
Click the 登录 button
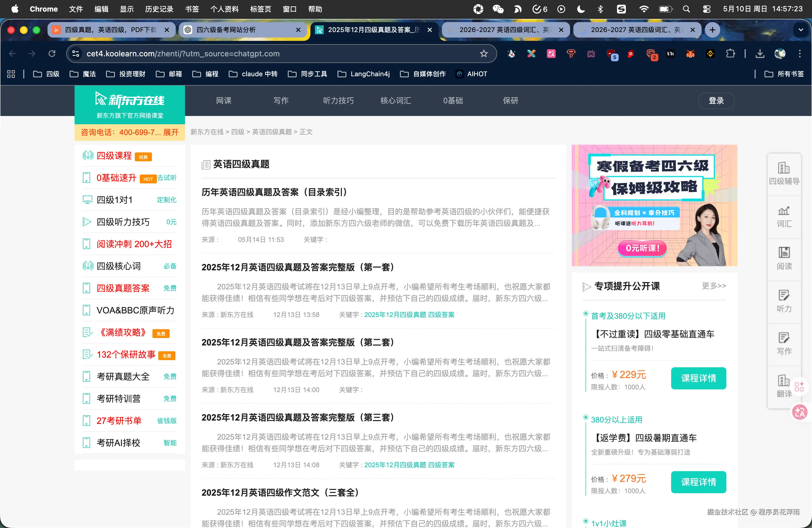click(716, 101)
